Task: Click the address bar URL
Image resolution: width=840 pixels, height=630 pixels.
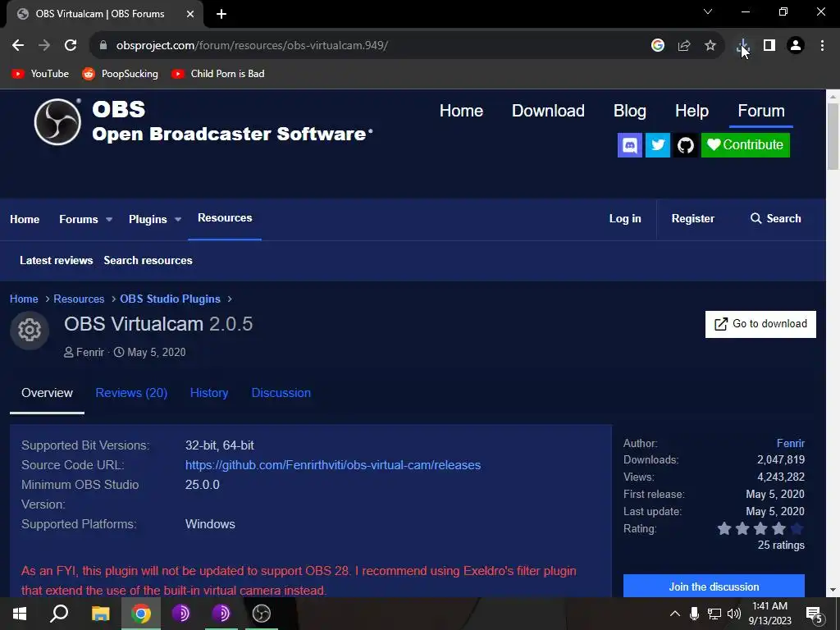Action: (252, 46)
